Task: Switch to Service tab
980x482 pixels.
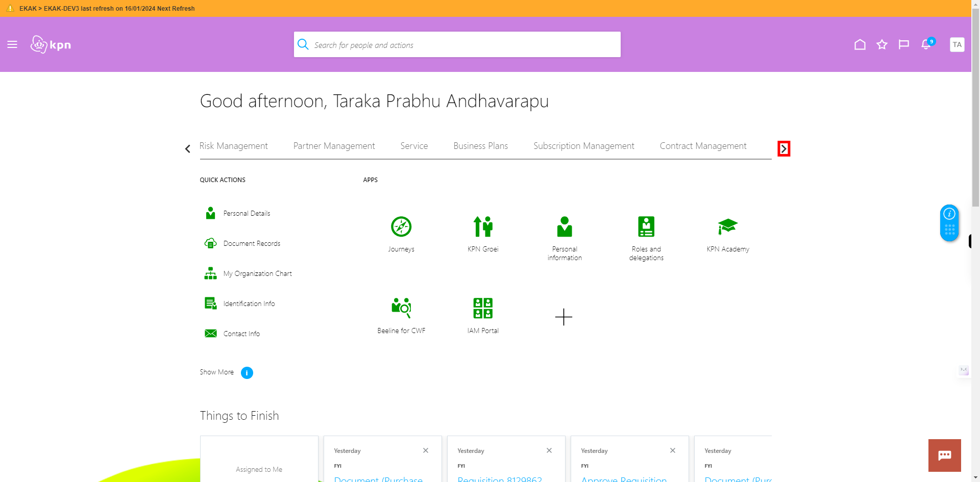Action: pyautogui.click(x=414, y=146)
